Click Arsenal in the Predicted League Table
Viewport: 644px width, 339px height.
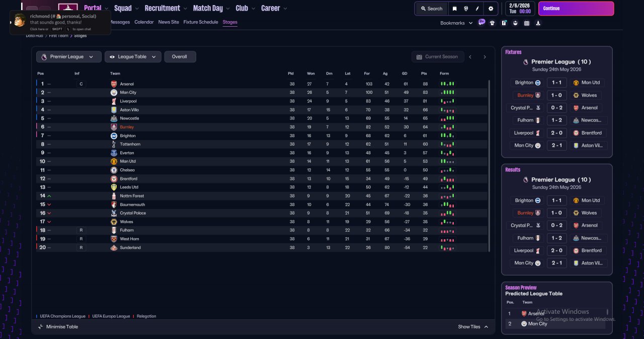tap(536, 314)
